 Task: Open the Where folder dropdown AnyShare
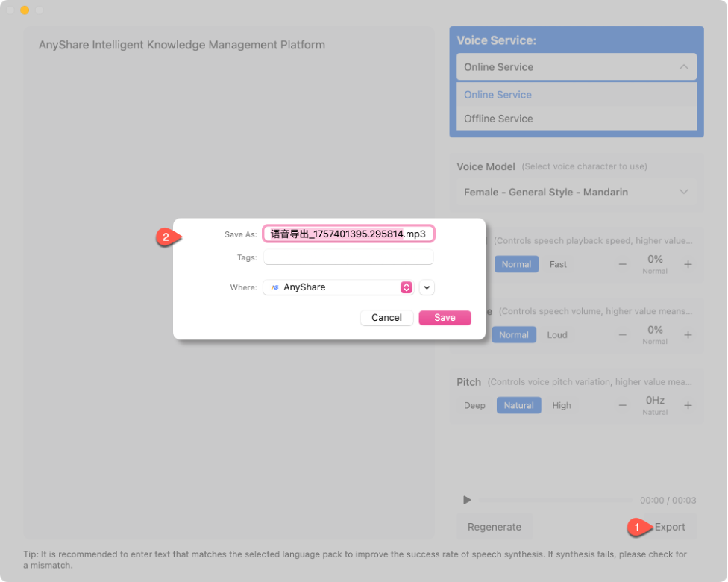click(338, 287)
